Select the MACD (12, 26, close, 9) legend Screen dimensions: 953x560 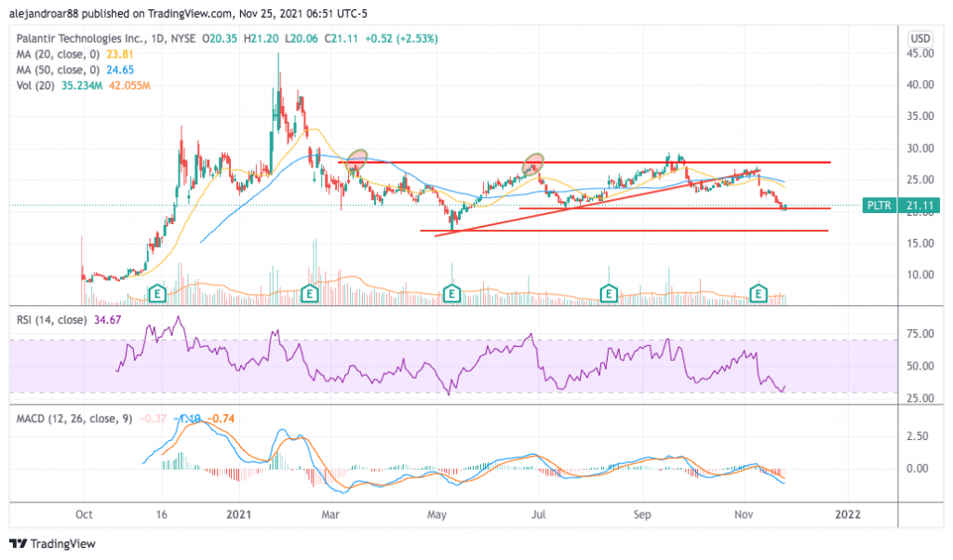tap(74, 419)
